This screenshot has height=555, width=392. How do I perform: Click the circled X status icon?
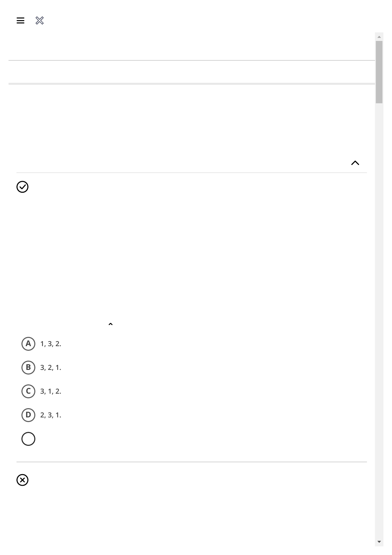point(22,480)
